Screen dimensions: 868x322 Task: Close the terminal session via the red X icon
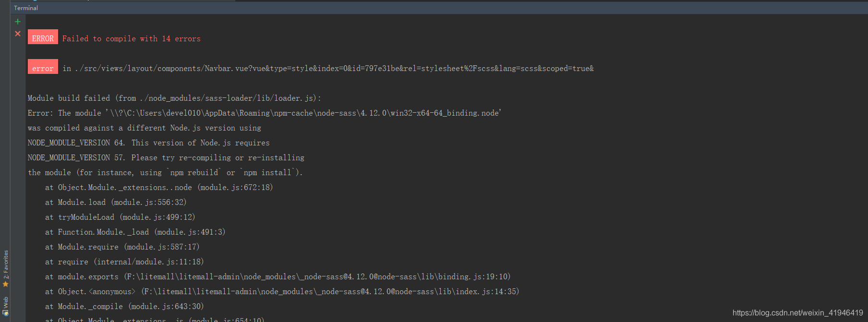18,34
